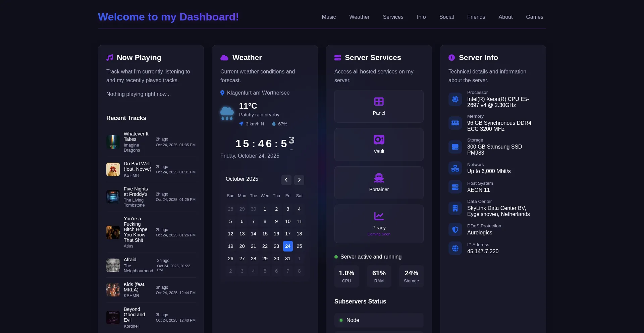Click the Processor chip icon
The width and height of the screenshot is (644, 333).
pos(455,99)
